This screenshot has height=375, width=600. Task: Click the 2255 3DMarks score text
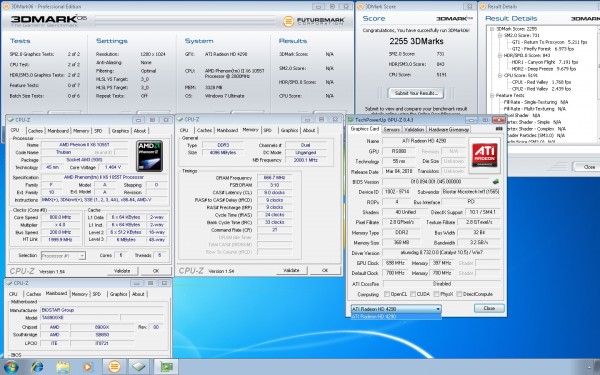coord(416,41)
